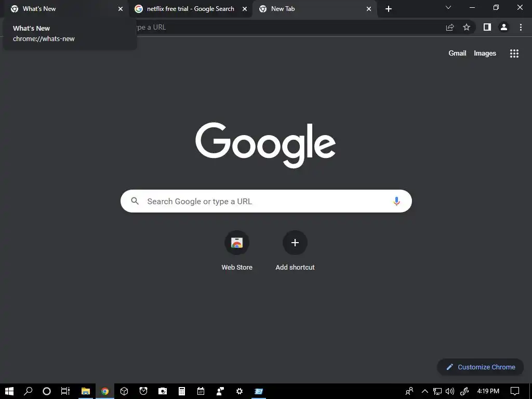Open the Web Store shortcut
Image resolution: width=532 pixels, height=399 pixels.
click(237, 251)
